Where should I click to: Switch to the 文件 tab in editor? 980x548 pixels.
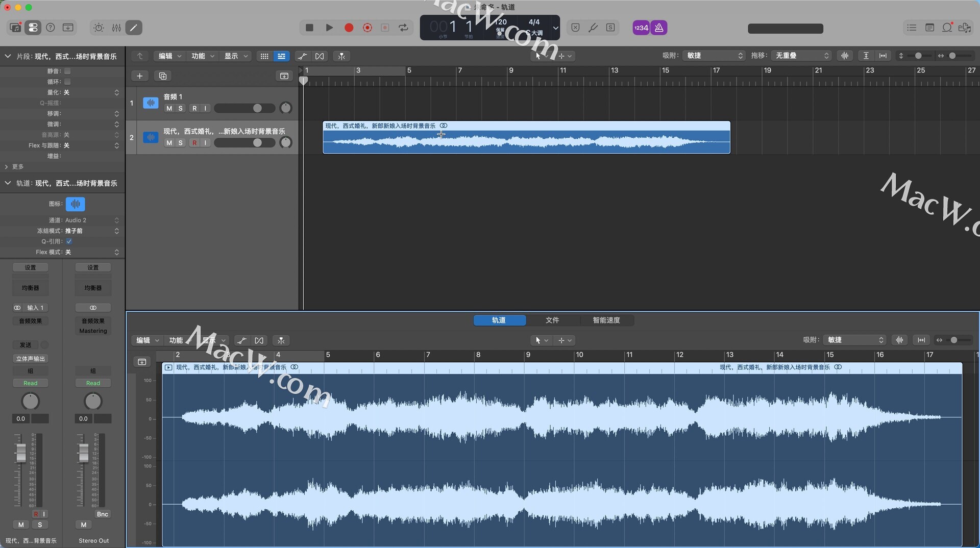click(552, 320)
